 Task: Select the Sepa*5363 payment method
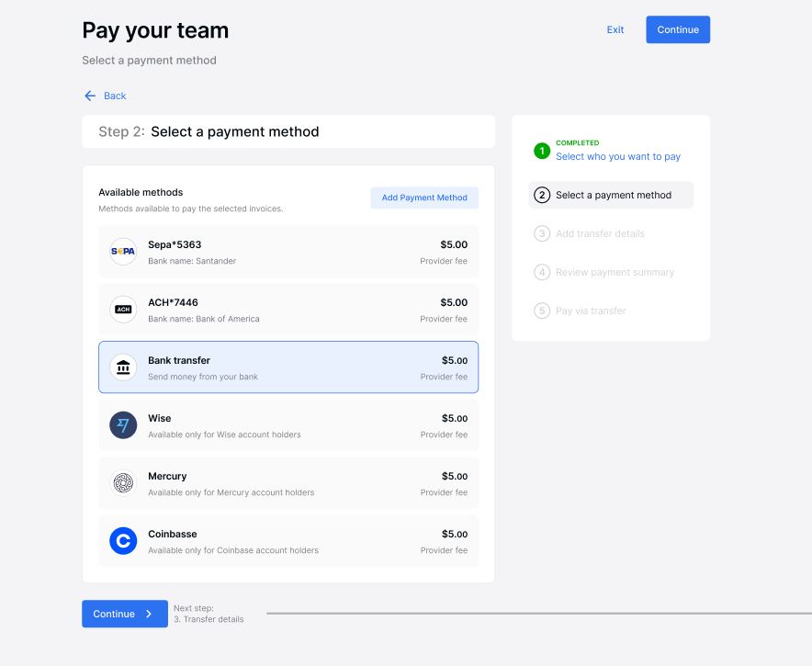[x=288, y=252]
